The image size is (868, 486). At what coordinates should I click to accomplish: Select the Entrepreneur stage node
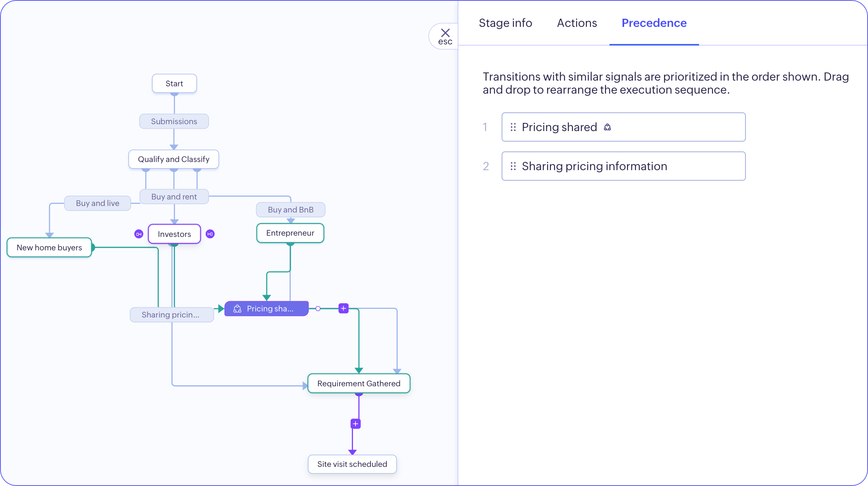click(290, 233)
